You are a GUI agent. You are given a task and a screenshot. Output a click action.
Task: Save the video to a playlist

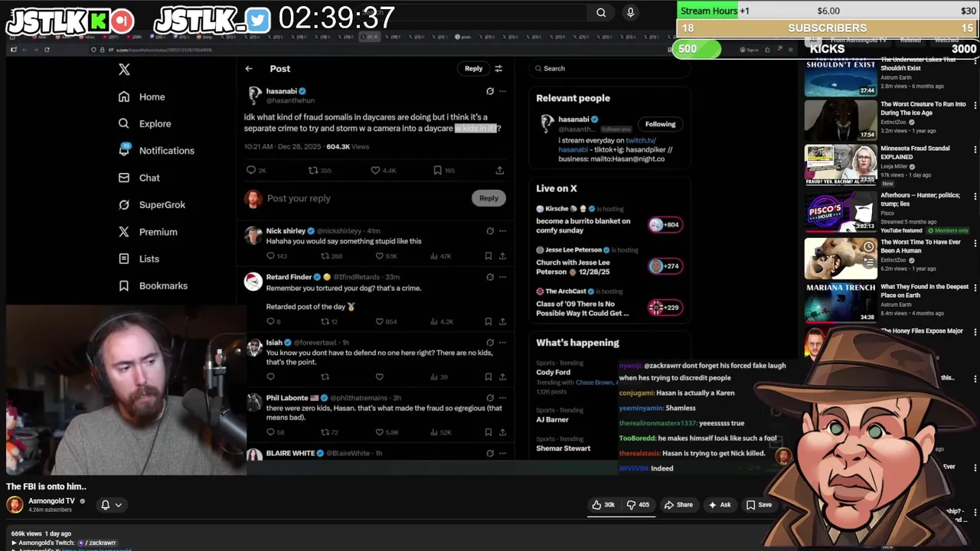(x=759, y=505)
